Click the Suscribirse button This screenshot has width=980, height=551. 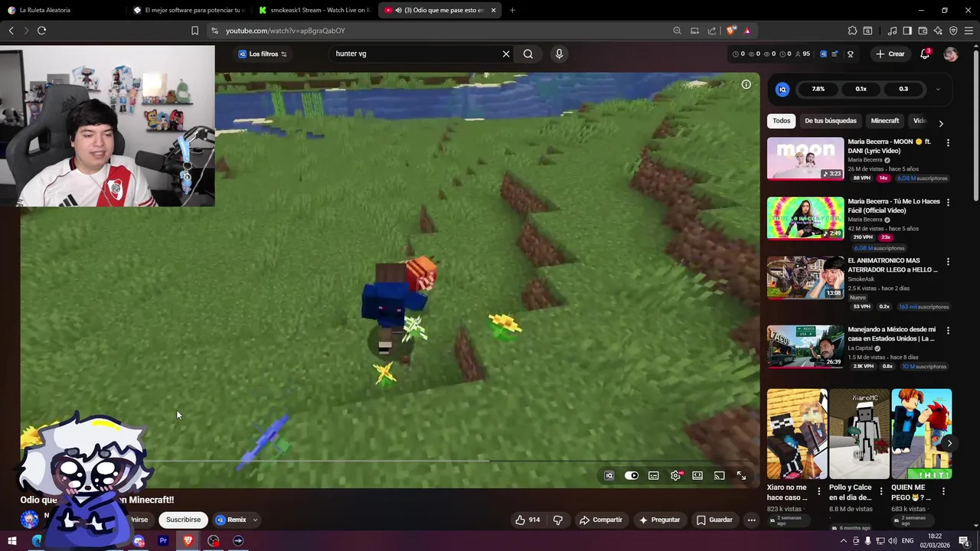[x=183, y=520]
